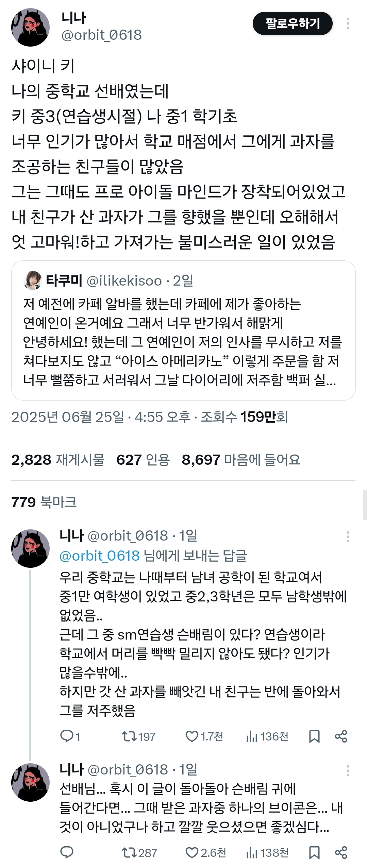Click the reply icon on the last tweet
The image size is (367, 868).
67,853
